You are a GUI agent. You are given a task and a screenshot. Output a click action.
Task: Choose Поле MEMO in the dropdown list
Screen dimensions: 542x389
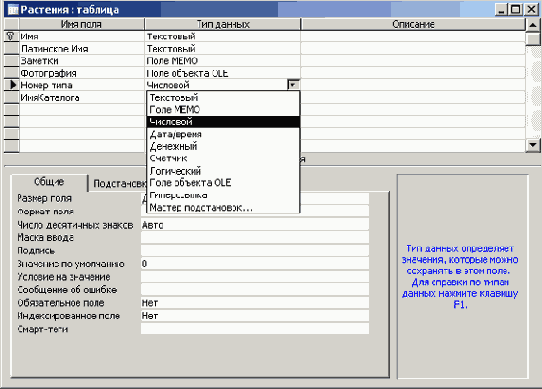223,110
